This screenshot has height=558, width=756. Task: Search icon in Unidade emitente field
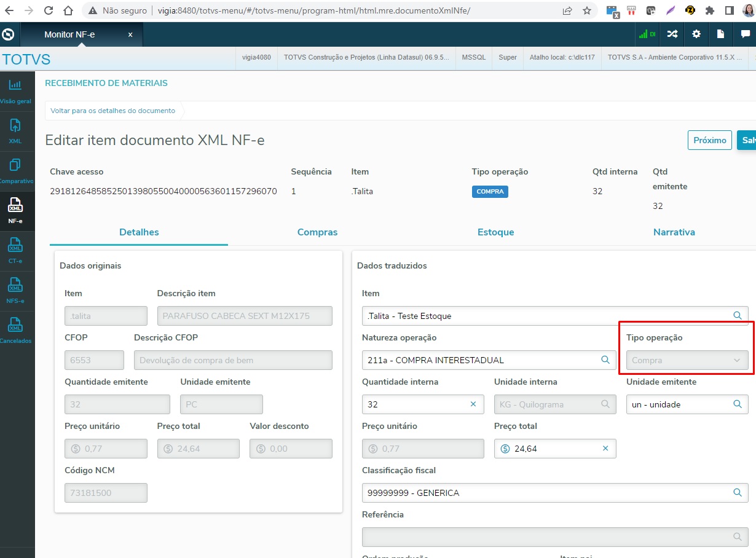click(x=738, y=404)
